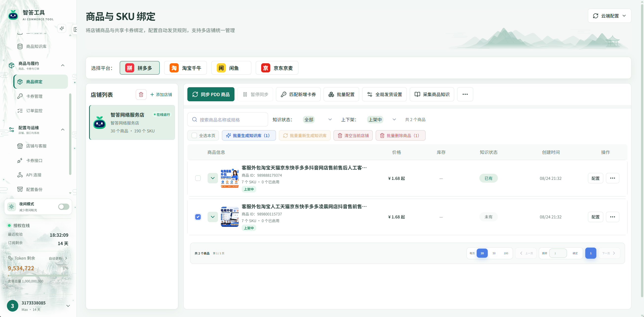Click the sidebar collapse panel icon

[75, 29]
